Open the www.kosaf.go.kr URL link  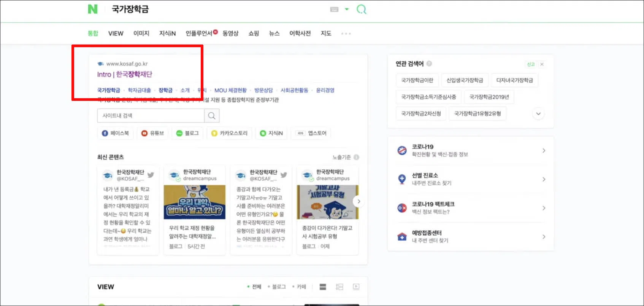127,64
